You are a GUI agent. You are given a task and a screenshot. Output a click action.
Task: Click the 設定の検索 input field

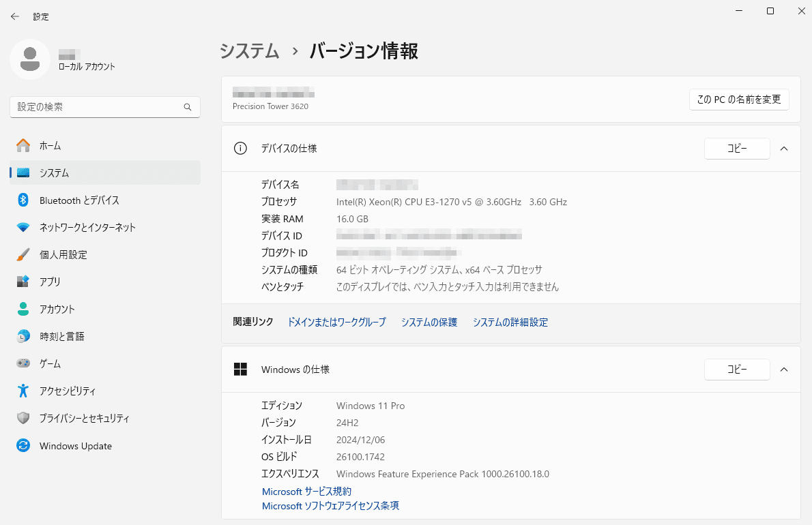pos(105,107)
